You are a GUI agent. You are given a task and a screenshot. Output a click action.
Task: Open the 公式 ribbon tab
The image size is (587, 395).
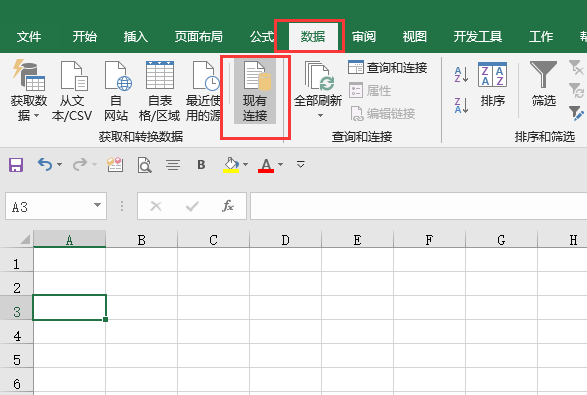click(x=262, y=37)
